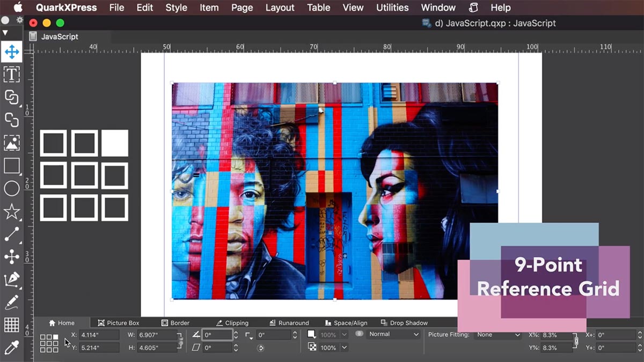Open the View menu
The width and height of the screenshot is (644, 362).
(353, 8)
